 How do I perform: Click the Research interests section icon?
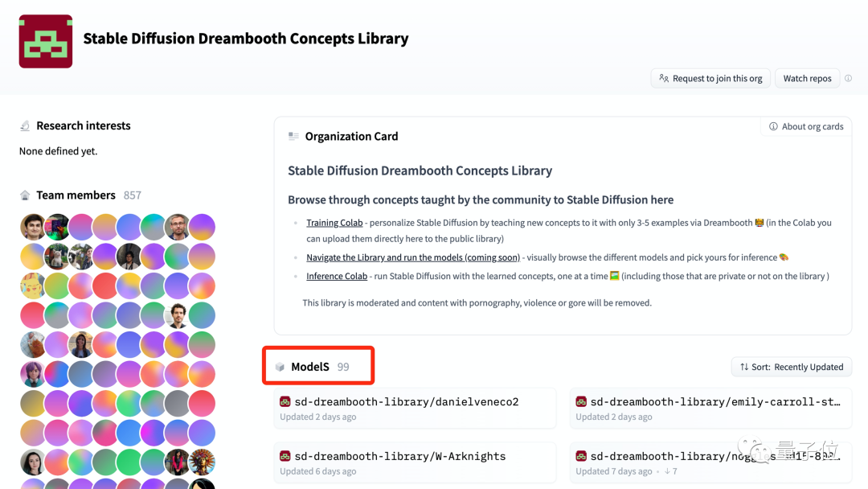click(25, 126)
